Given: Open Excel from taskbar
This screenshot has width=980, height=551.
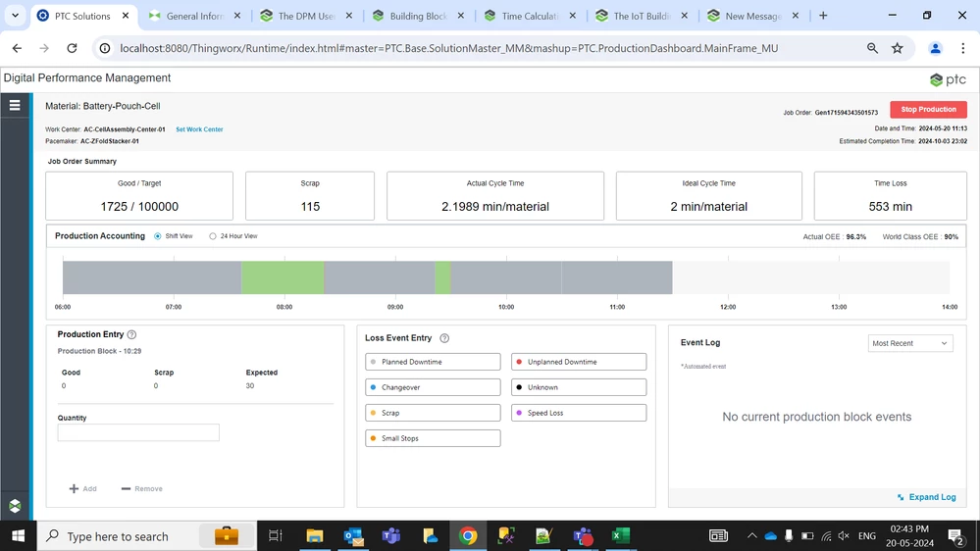Looking at the screenshot, I should (x=620, y=536).
